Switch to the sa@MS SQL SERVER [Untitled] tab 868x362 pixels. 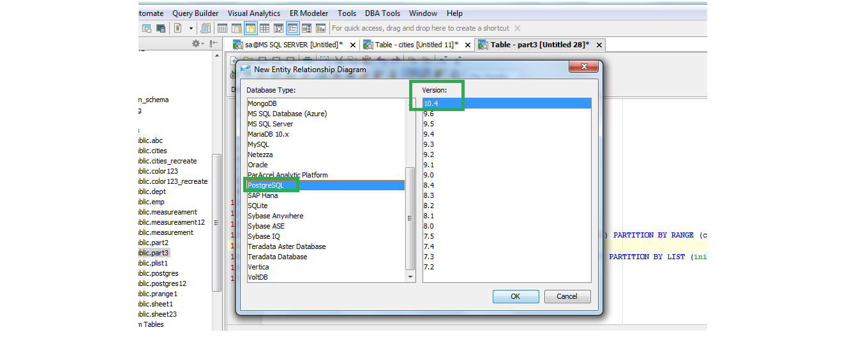[294, 45]
